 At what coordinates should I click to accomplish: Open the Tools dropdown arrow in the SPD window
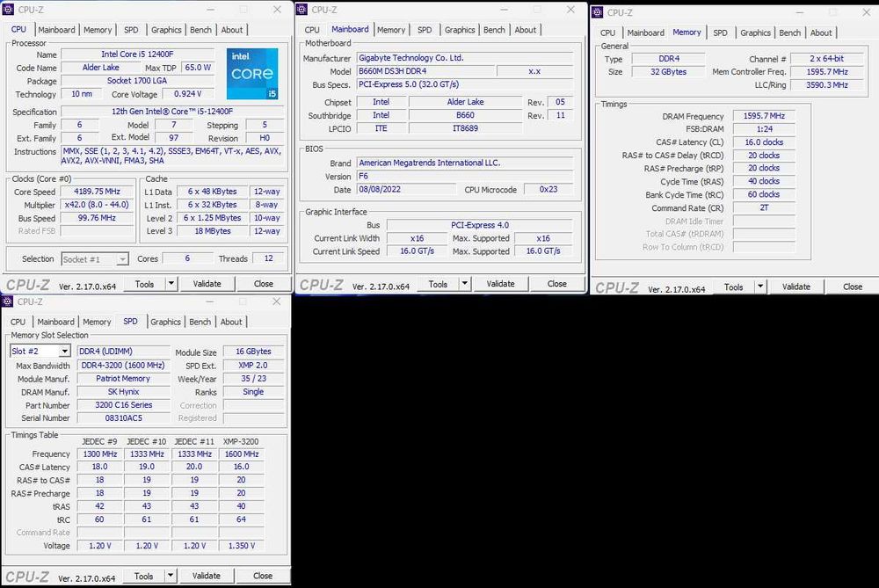click(x=171, y=576)
